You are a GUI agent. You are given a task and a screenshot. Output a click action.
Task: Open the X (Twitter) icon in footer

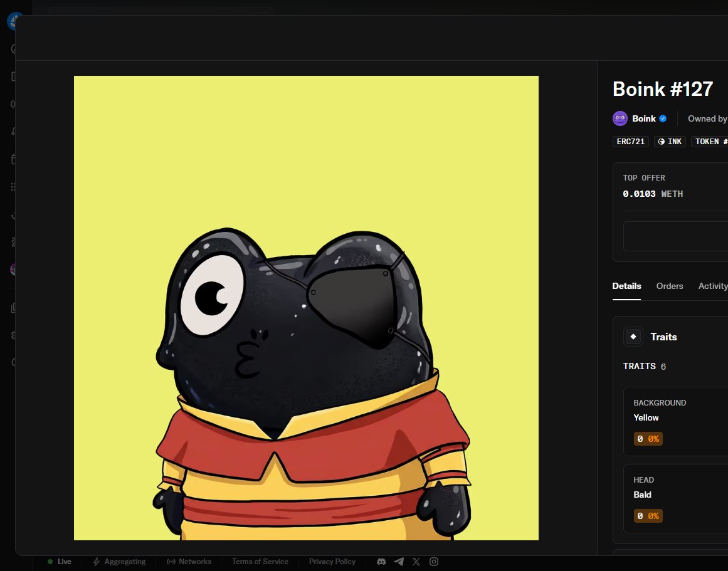tap(416, 562)
